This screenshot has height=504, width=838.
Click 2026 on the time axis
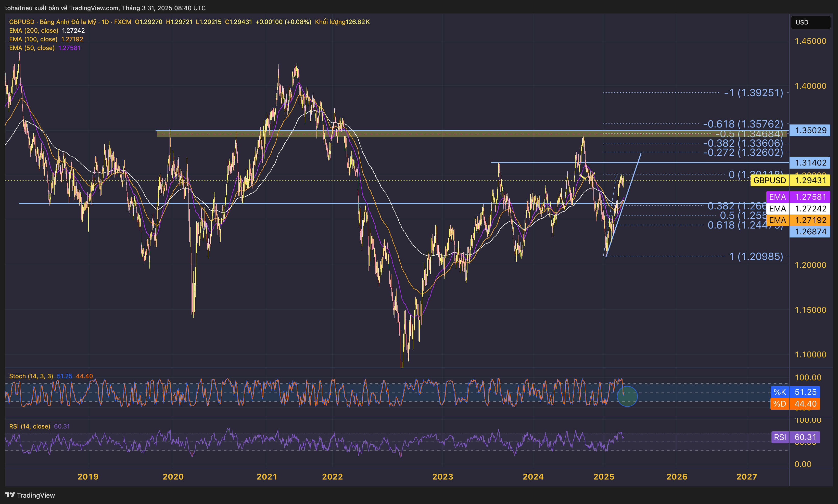pyautogui.click(x=677, y=476)
